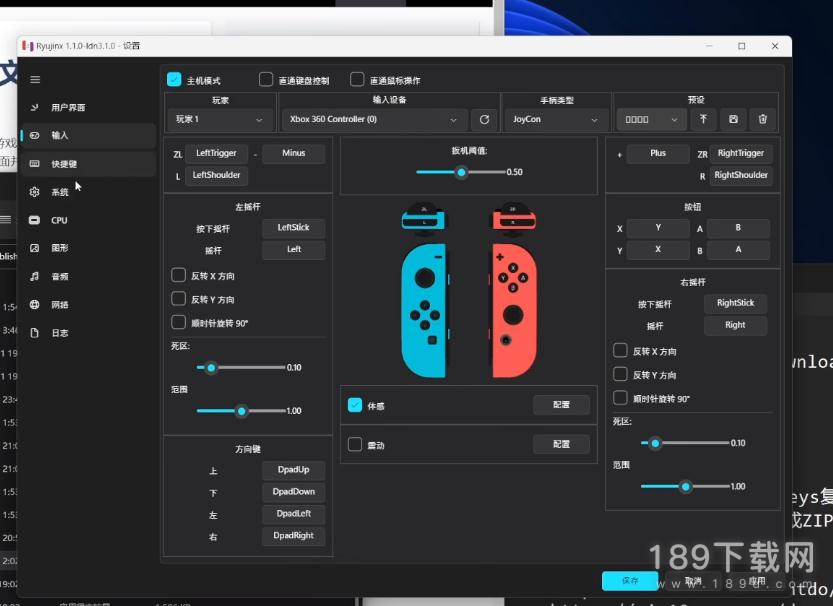
Task: Open the 用户界面 settings page
Action: [88, 107]
